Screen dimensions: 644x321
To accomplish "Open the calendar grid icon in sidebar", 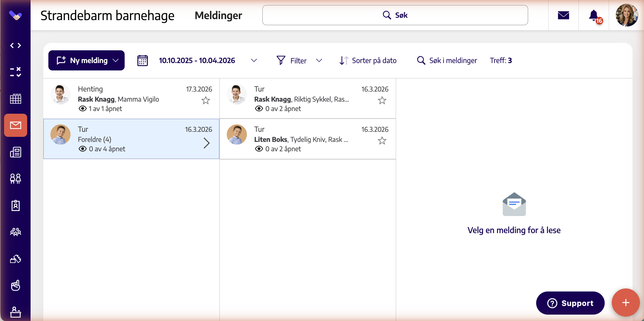I will pyautogui.click(x=15, y=99).
